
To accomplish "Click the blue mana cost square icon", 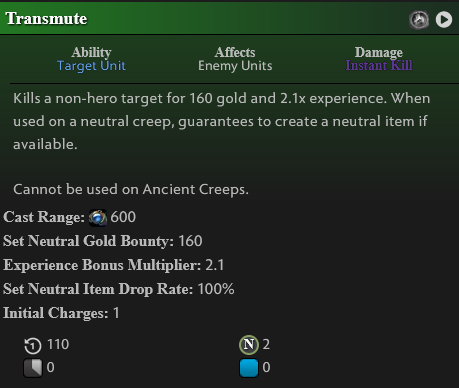I will pyautogui.click(x=249, y=368).
